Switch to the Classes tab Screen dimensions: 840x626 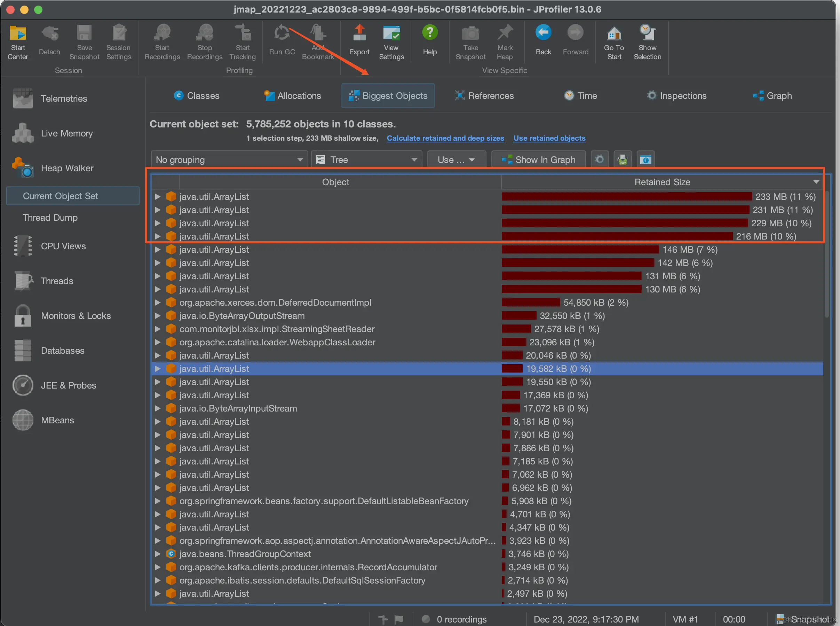click(x=197, y=96)
